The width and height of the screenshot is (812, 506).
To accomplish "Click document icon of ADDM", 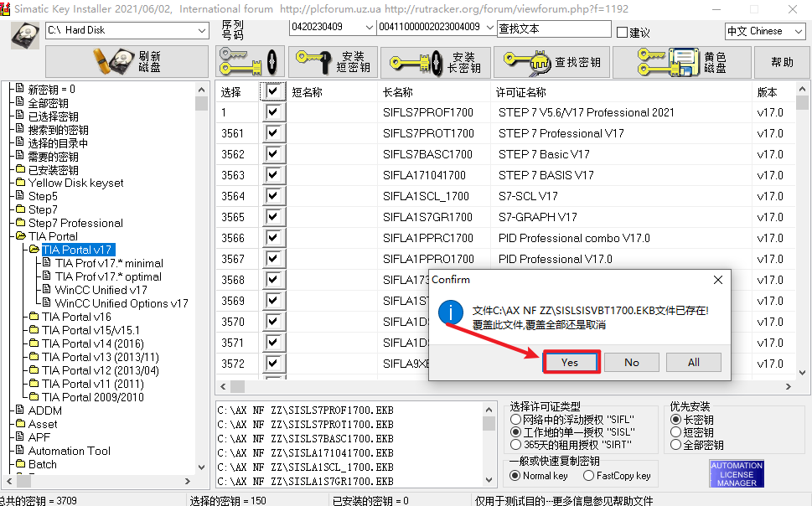I will click(19, 410).
